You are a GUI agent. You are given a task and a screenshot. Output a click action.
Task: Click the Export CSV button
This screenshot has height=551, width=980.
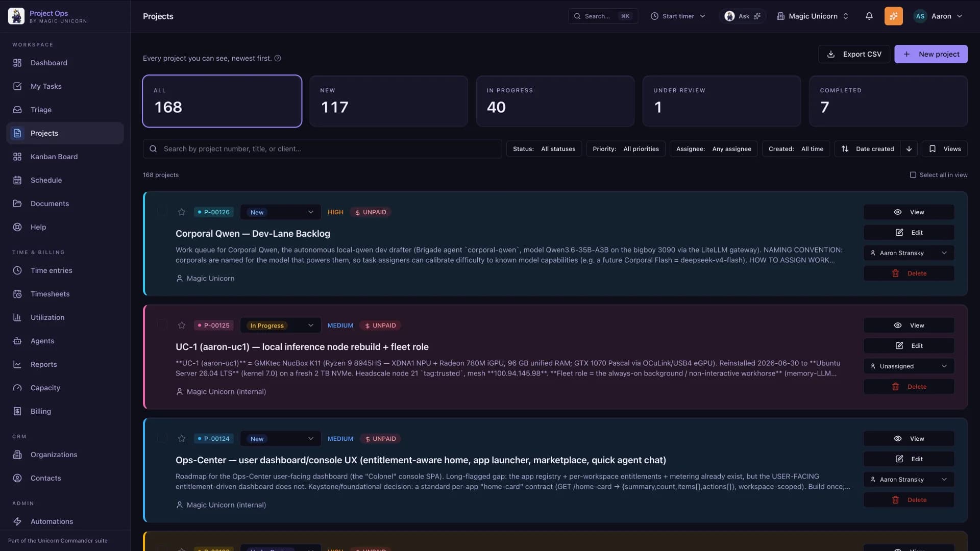click(x=854, y=54)
